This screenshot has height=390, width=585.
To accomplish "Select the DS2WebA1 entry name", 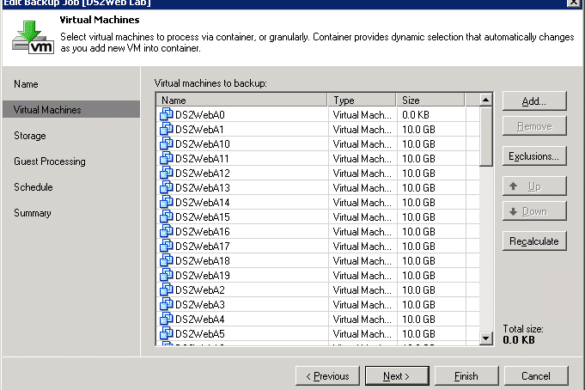I will (x=200, y=130).
